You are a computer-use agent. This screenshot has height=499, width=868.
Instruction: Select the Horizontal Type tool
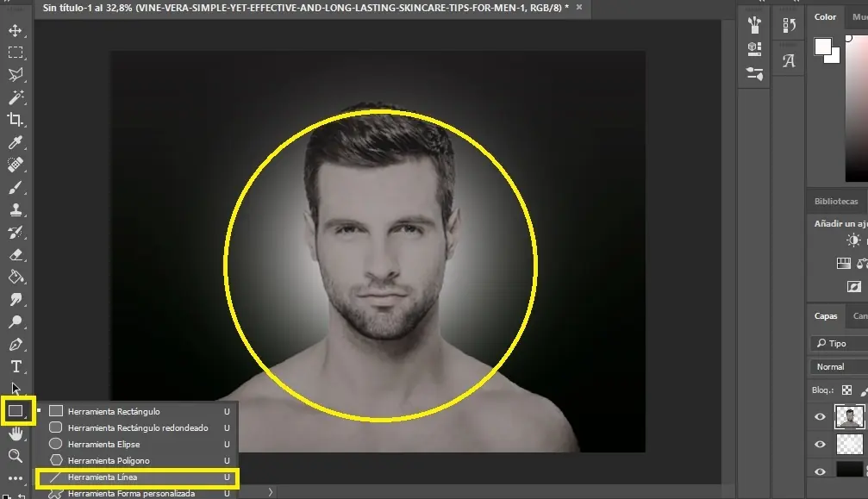[x=16, y=367]
